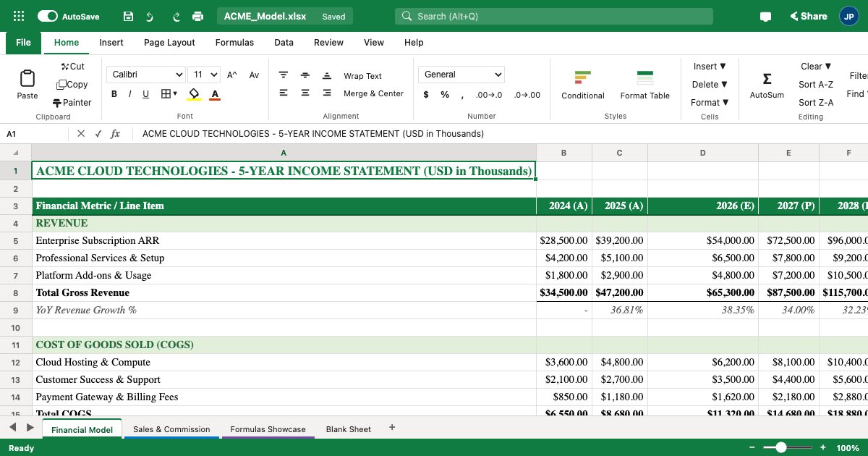Click the red font color A

click(x=215, y=94)
